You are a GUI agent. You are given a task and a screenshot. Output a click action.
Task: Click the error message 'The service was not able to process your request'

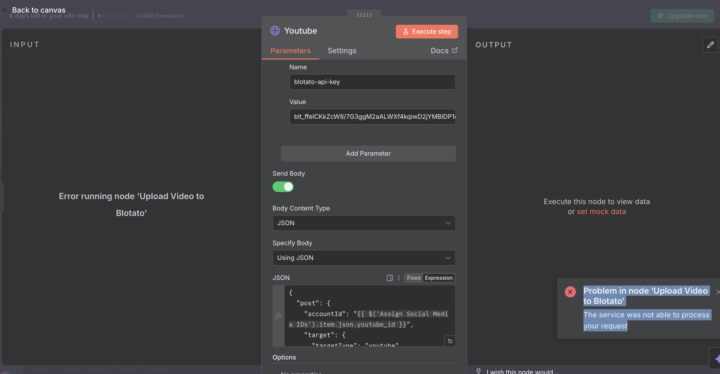(x=647, y=320)
